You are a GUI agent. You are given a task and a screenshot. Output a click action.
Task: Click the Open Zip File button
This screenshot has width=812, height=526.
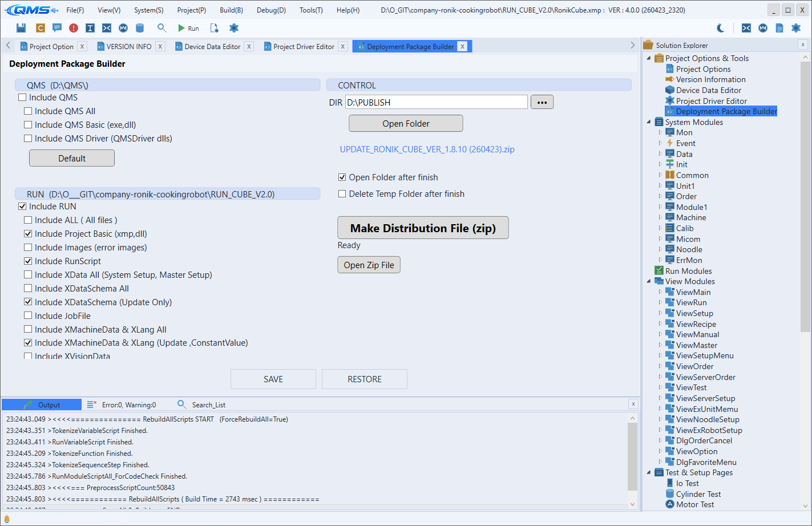(369, 265)
